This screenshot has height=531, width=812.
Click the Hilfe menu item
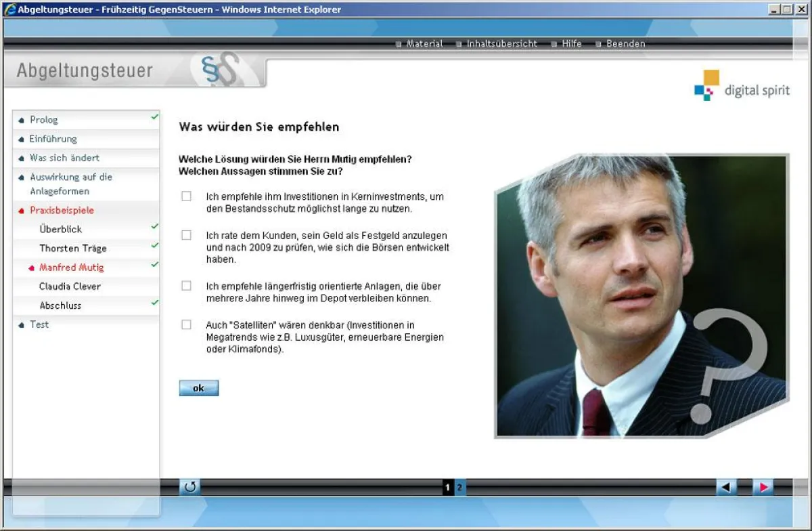click(571, 44)
